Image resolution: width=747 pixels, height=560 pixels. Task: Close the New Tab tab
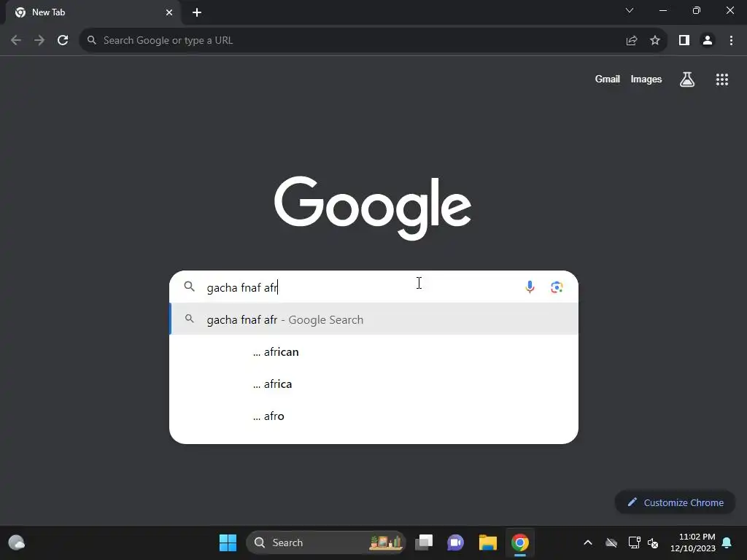169,12
